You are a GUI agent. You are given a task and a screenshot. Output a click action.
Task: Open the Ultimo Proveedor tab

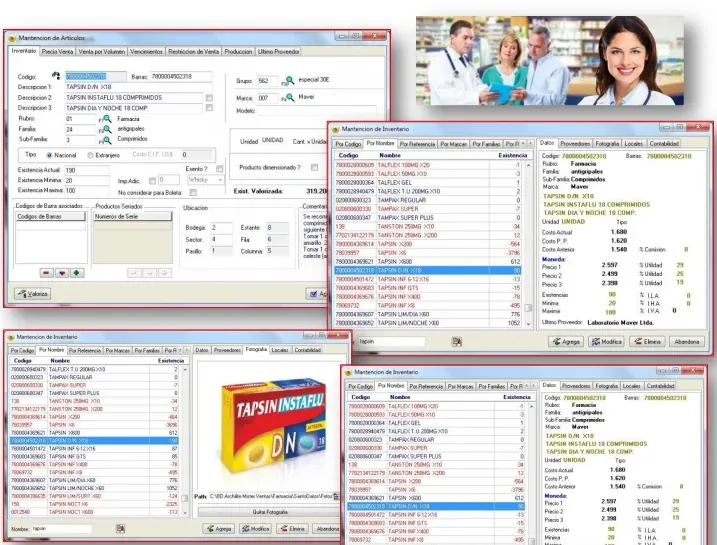click(x=278, y=52)
